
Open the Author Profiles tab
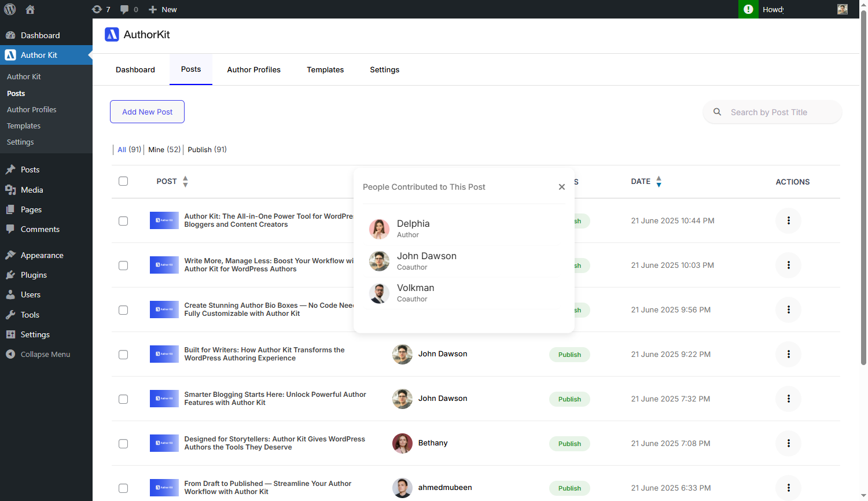[x=254, y=69]
